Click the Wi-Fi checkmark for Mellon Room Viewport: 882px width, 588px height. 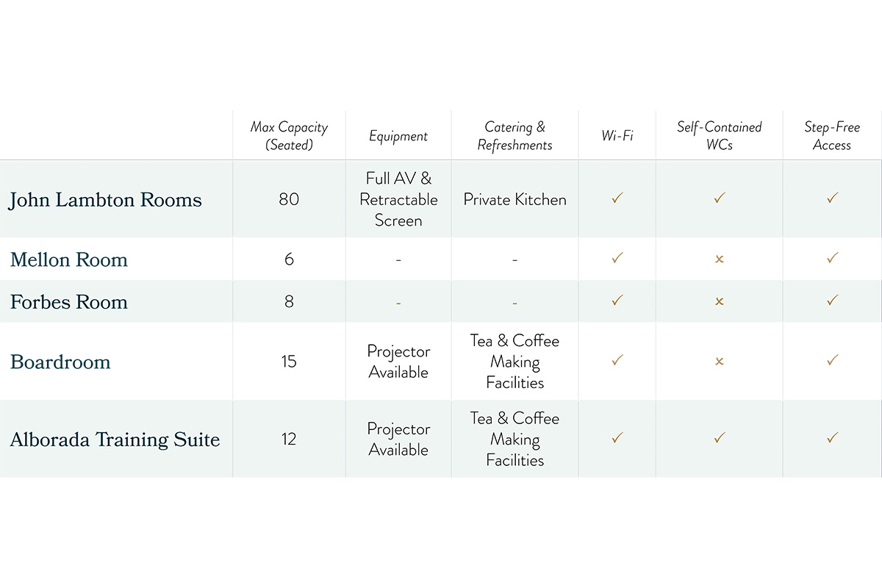click(x=617, y=258)
